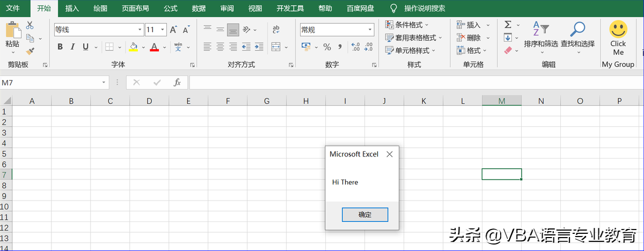Viewport: 644px width, 251px height.
Task: Apply percent style format
Action: (x=327, y=47)
